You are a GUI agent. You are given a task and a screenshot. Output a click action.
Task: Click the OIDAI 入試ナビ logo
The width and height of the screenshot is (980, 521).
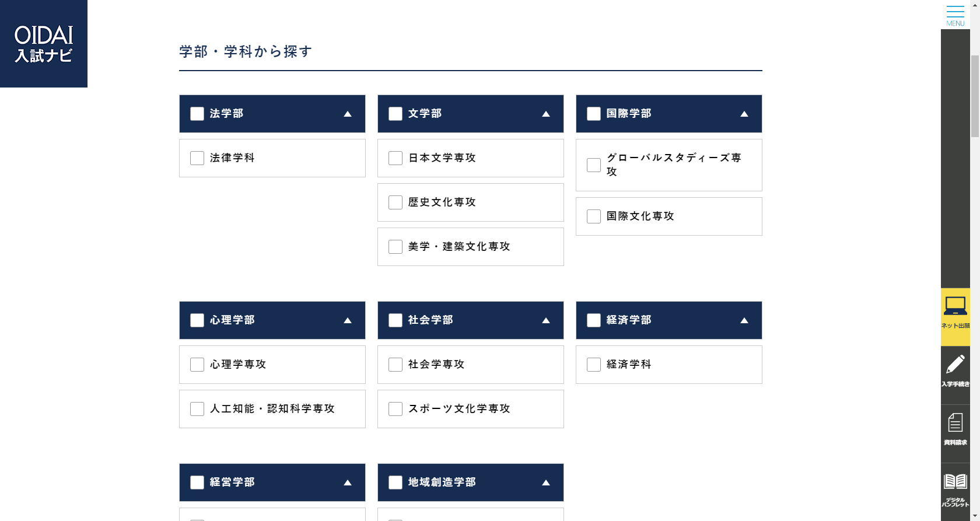(44, 44)
